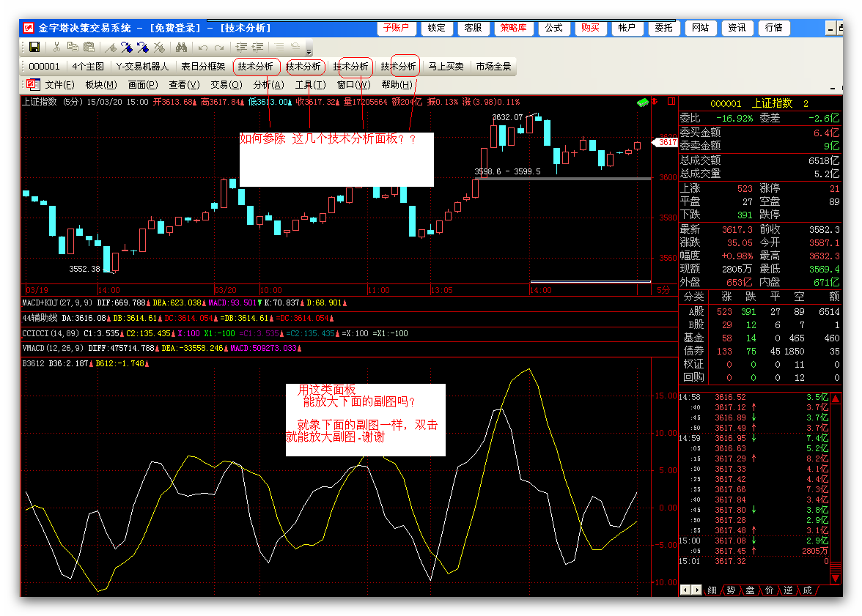Click the increase indent icon

pos(241,48)
